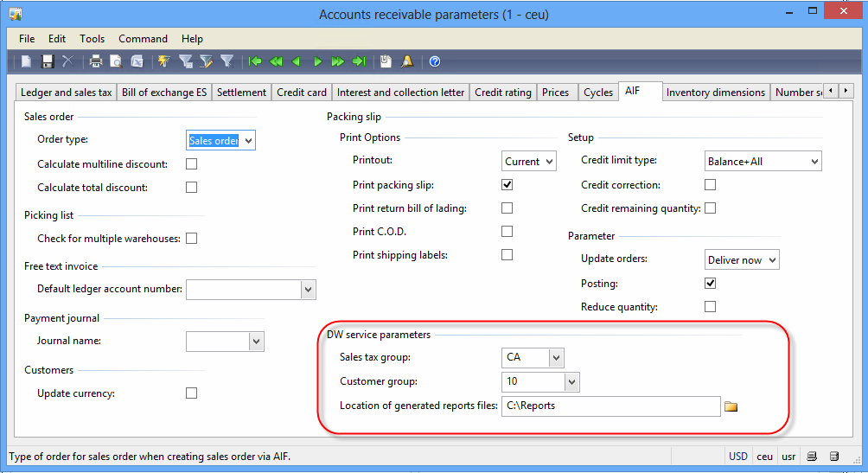Click the reports file location text field
This screenshot has width=868, height=473.
610,406
